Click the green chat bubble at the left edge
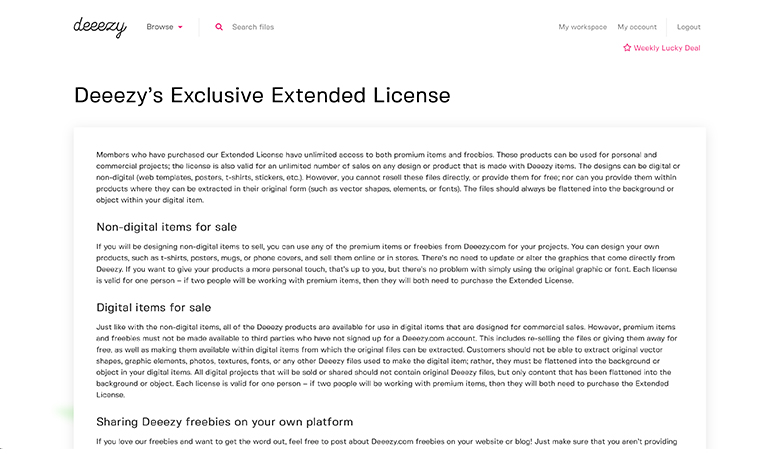 pyautogui.click(x=66, y=412)
